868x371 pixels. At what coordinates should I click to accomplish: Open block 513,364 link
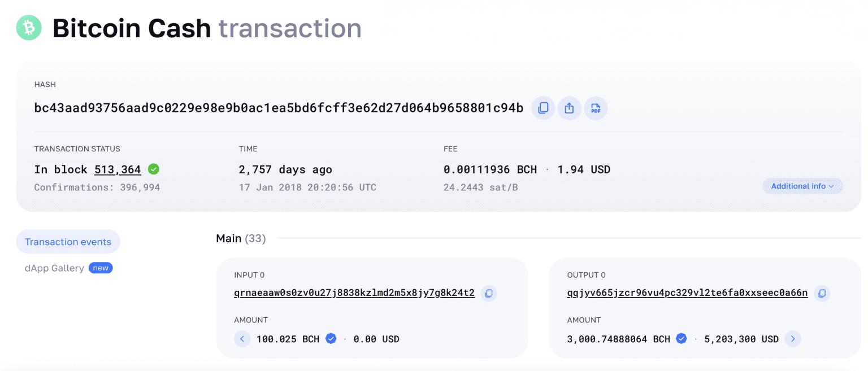(x=118, y=169)
